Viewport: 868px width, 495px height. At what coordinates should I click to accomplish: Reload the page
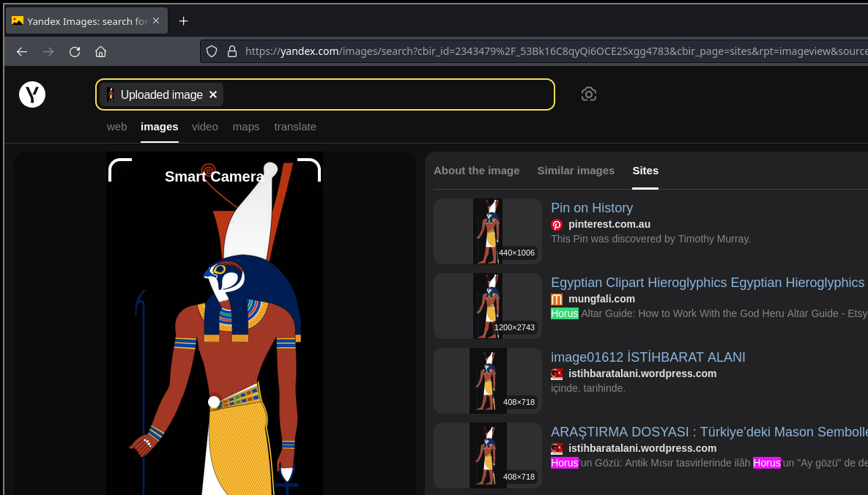[75, 51]
